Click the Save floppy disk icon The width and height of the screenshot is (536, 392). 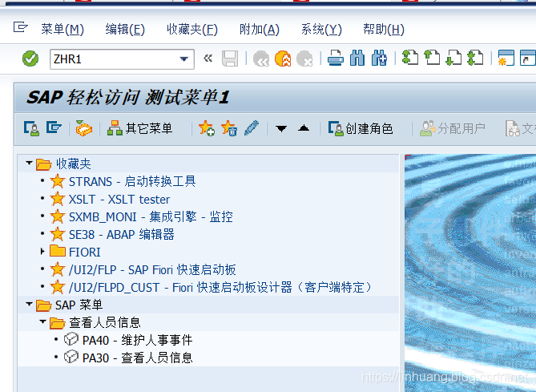click(x=230, y=59)
